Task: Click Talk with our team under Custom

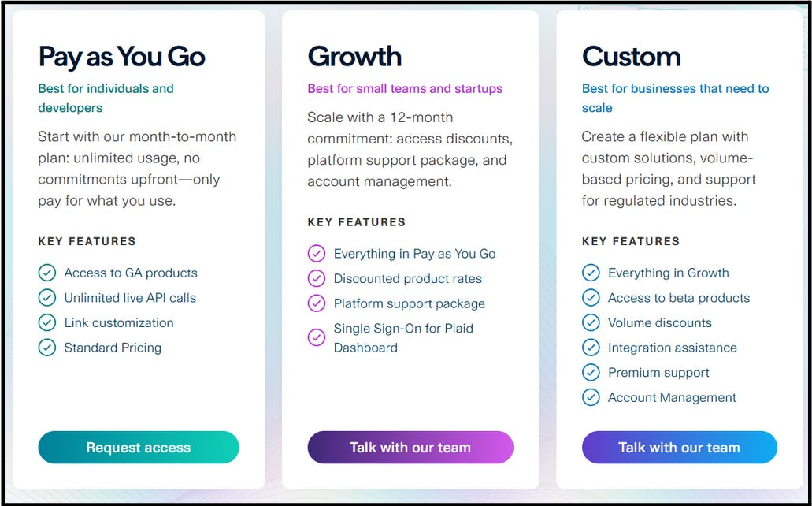Action: (680, 447)
